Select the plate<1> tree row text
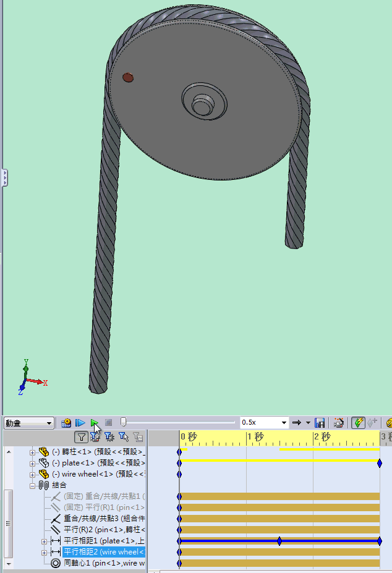Viewport: 392px width, 573px height. 98,463
